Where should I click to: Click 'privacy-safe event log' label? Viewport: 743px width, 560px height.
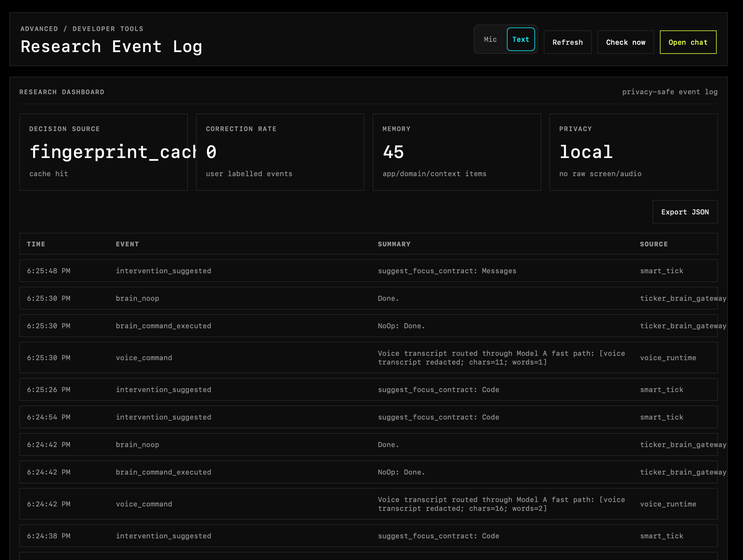tap(670, 92)
